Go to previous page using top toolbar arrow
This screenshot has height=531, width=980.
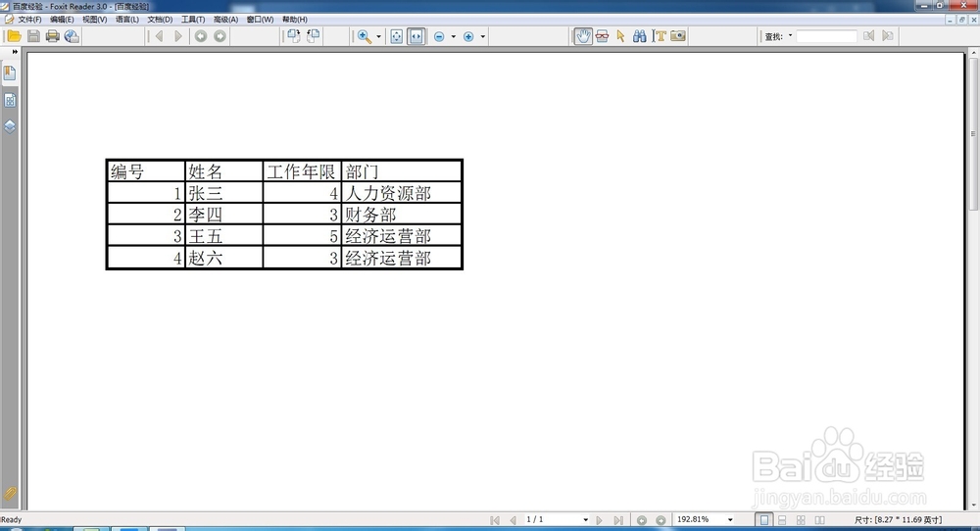click(x=160, y=36)
